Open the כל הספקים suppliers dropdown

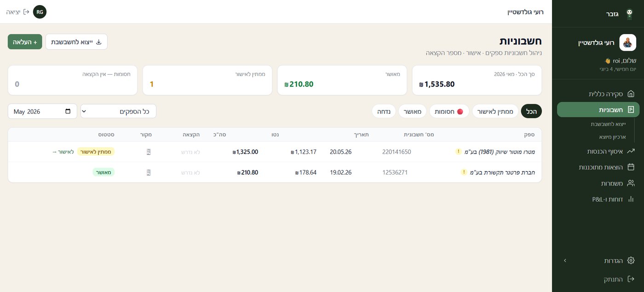(118, 111)
